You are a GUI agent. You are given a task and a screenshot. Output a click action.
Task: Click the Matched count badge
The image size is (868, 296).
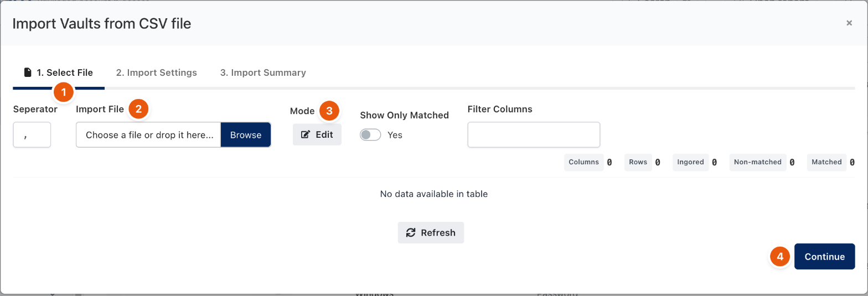[826, 162]
